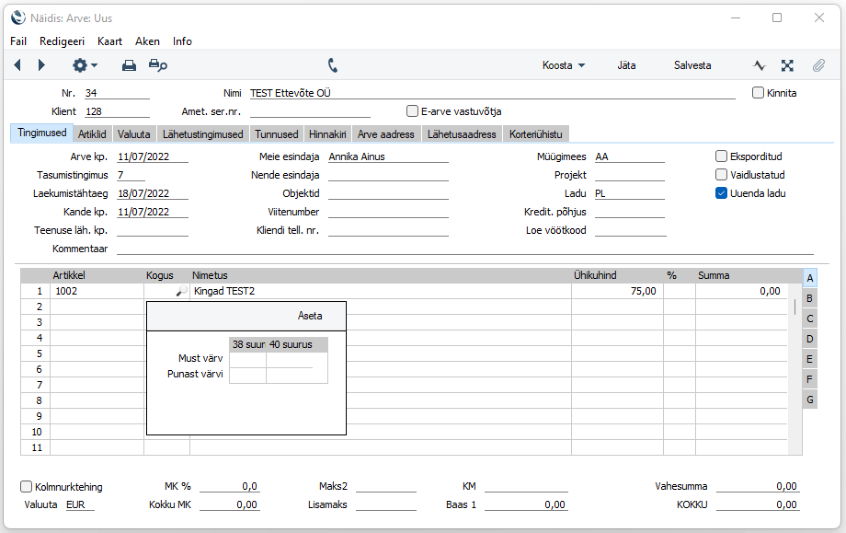Open the Redigeeri menu
846x533 pixels.
(62, 42)
